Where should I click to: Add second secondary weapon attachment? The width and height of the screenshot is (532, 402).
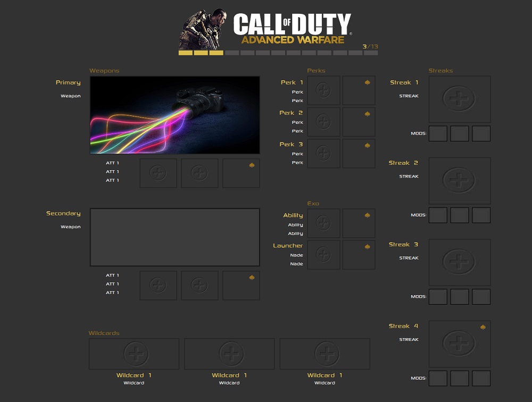[199, 286]
